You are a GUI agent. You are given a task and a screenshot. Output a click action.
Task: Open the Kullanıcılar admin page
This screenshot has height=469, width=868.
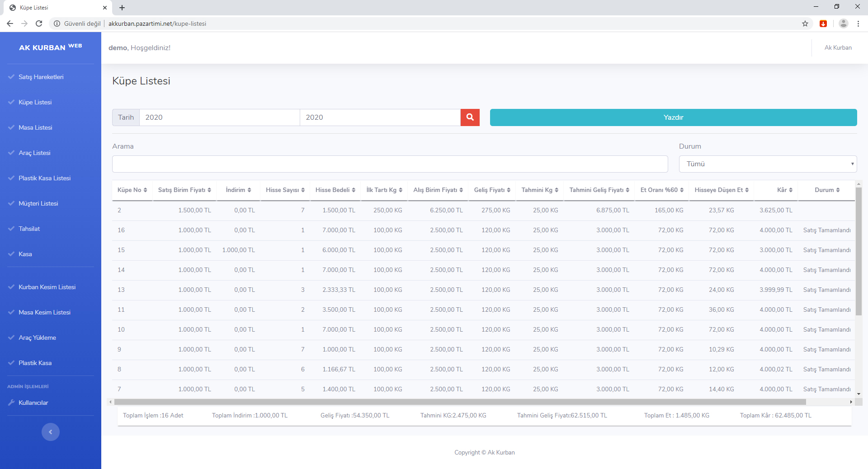(33, 403)
